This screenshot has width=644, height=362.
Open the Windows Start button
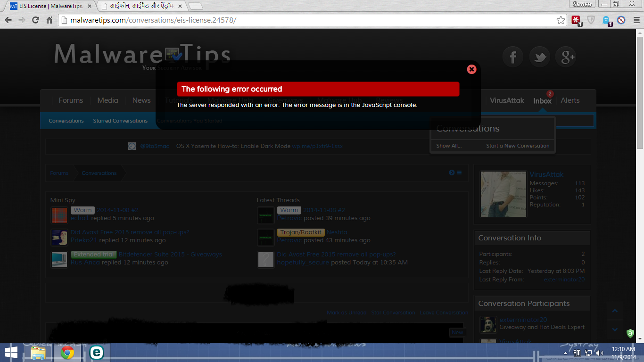click(11, 353)
